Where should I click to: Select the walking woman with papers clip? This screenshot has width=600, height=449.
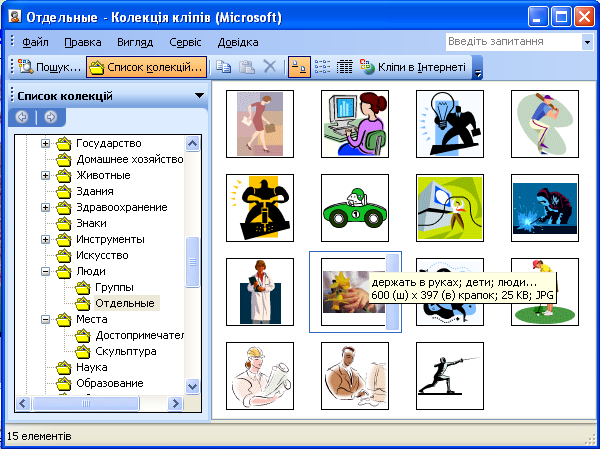tap(260, 124)
